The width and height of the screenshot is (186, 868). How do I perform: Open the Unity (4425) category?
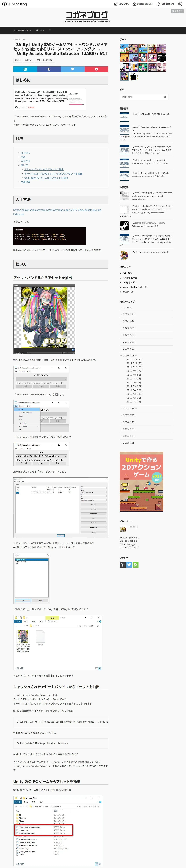pos(129,282)
